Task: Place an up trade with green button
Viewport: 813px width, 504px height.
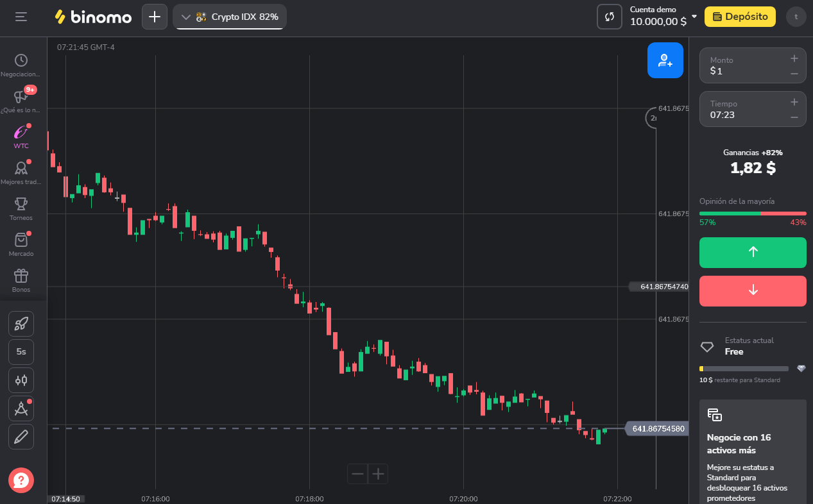Action: pyautogui.click(x=753, y=253)
